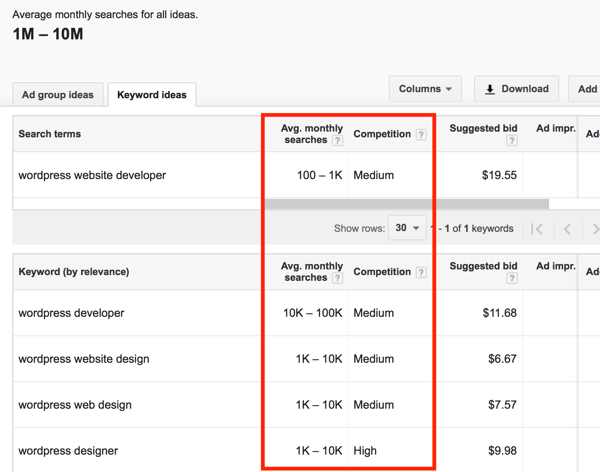Click the 10K – 100K searches value

coord(313,313)
